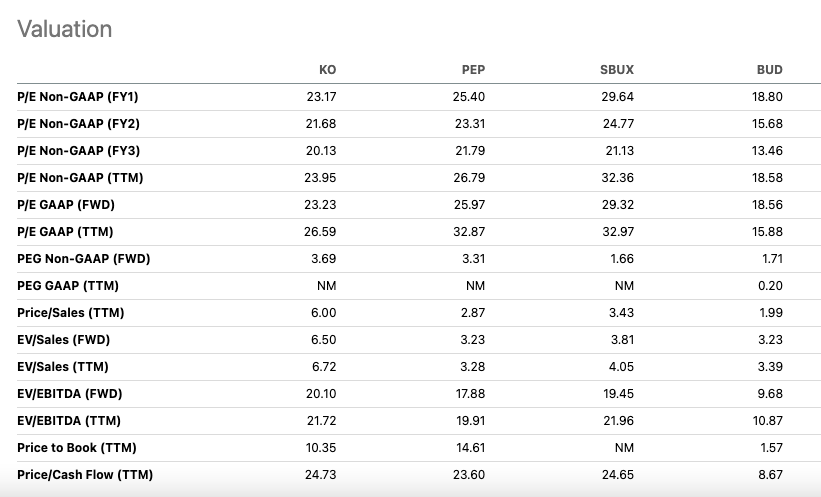
Task: Click SBUX's P/E Non-GAAP (TTM) value 32.36
Action: point(618,178)
